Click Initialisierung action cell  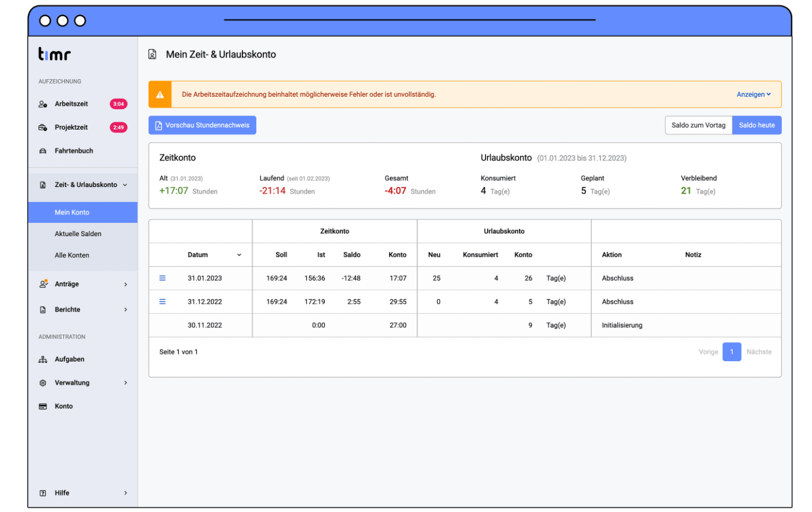pyautogui.click(x=622, y=325)
